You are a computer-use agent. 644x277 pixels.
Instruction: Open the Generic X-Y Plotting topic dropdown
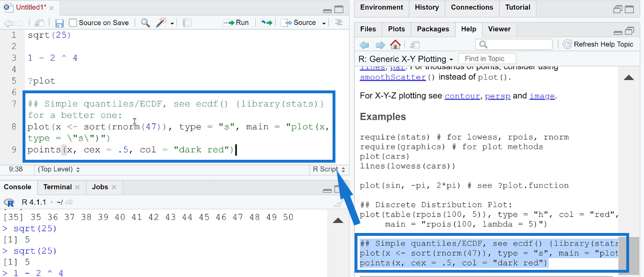(451, 59)
